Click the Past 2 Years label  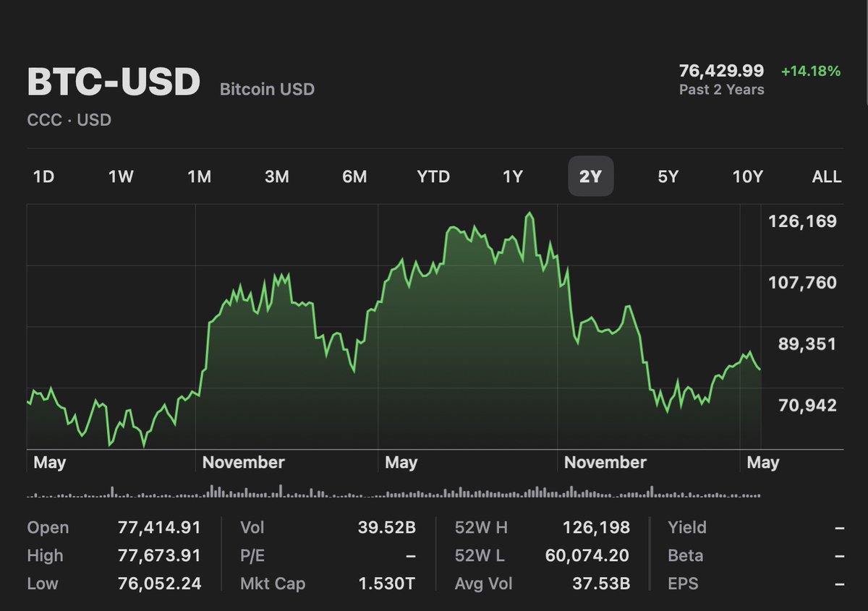721,90
